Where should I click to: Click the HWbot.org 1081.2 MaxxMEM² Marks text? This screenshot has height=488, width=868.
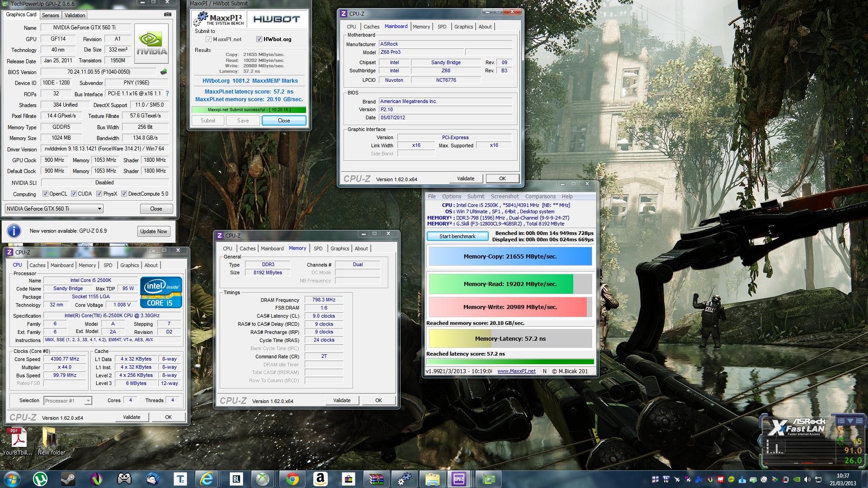250,81
